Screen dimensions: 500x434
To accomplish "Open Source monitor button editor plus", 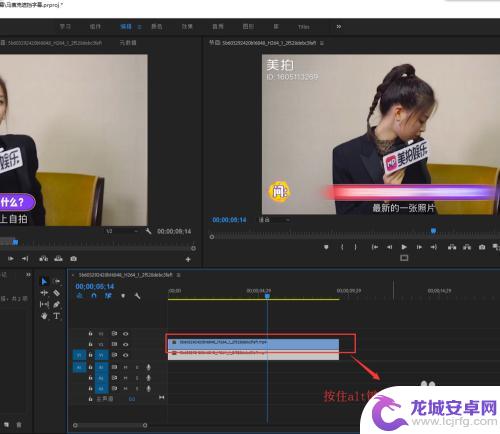I will tap(188, 259).
